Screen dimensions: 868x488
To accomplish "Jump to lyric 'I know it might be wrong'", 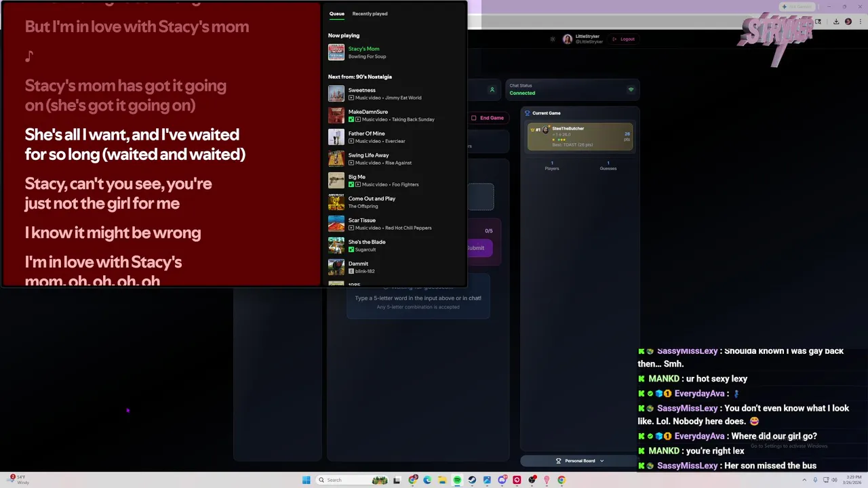I will [x=113, y=232].
